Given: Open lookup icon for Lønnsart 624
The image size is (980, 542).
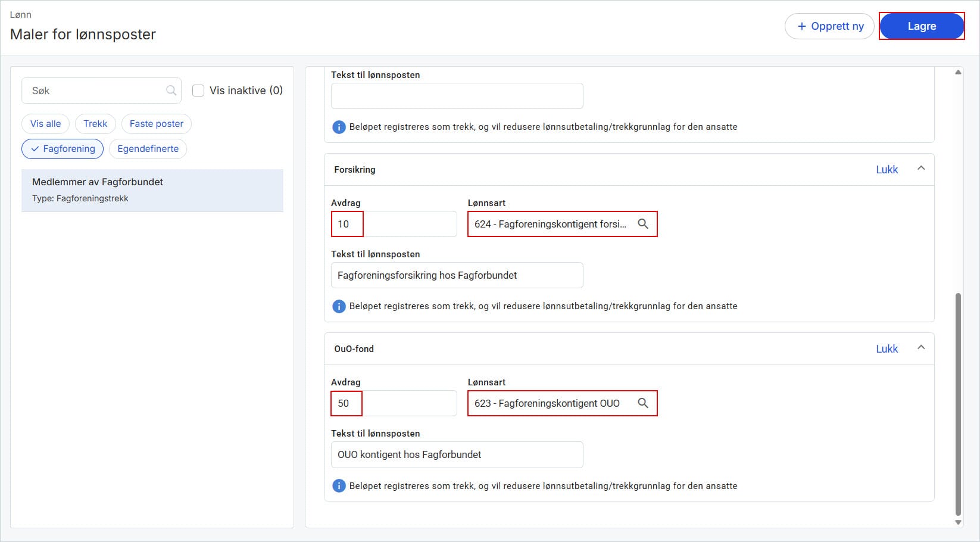Looking at the screenshot, I should coord(643,224).
